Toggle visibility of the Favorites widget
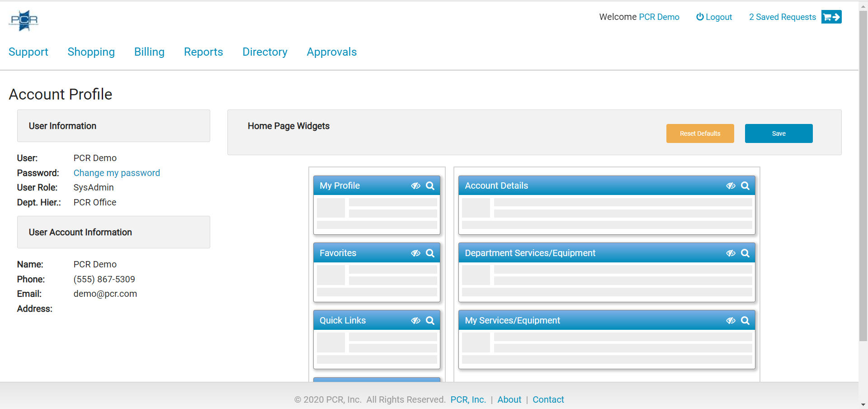 (415, 253)
